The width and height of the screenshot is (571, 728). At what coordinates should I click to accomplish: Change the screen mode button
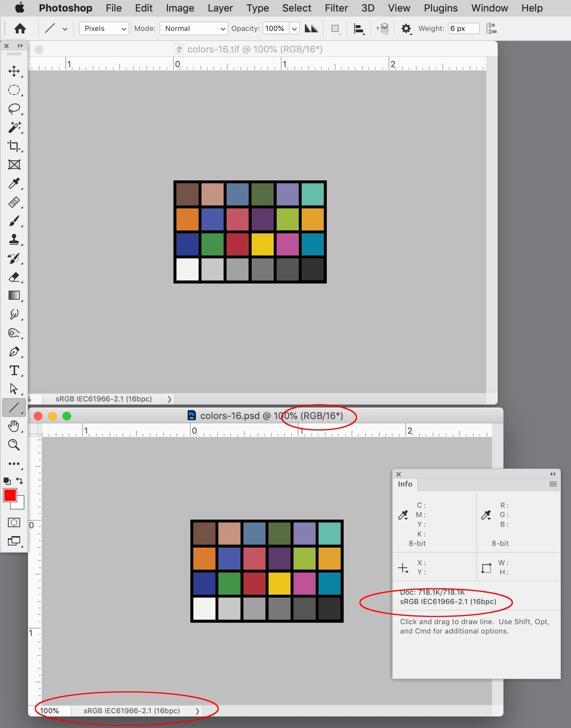(x=14, y=541)
